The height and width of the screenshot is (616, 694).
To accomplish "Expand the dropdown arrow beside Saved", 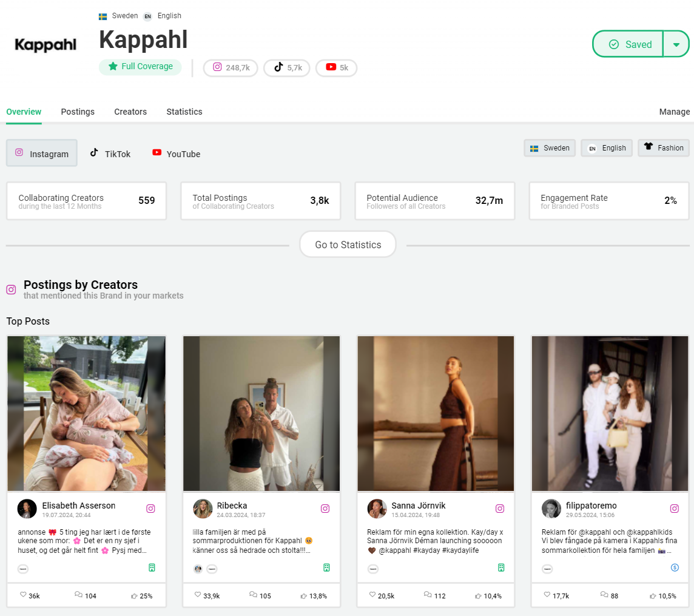I will click(x=676, y=44).
